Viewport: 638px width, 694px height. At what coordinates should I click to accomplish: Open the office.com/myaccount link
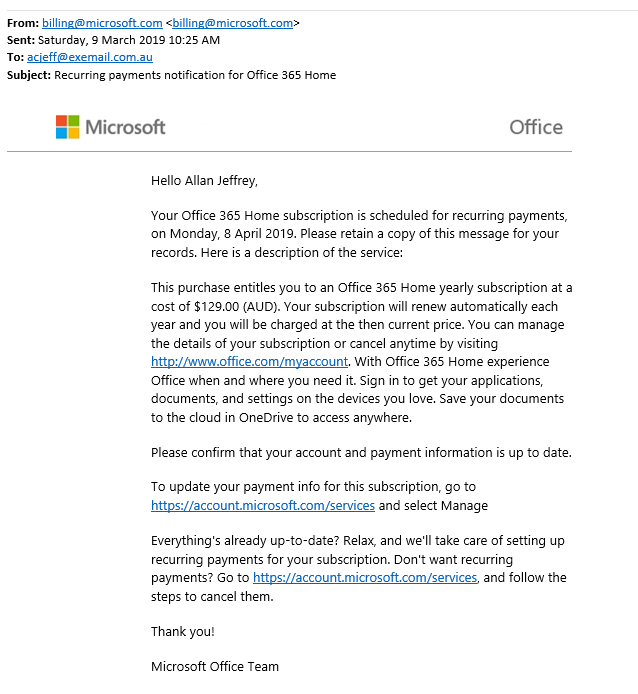tap(249, 362)
